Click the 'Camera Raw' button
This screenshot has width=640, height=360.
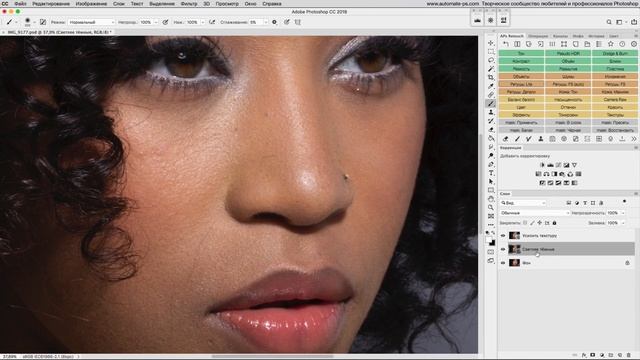click(x=615, y=100)
